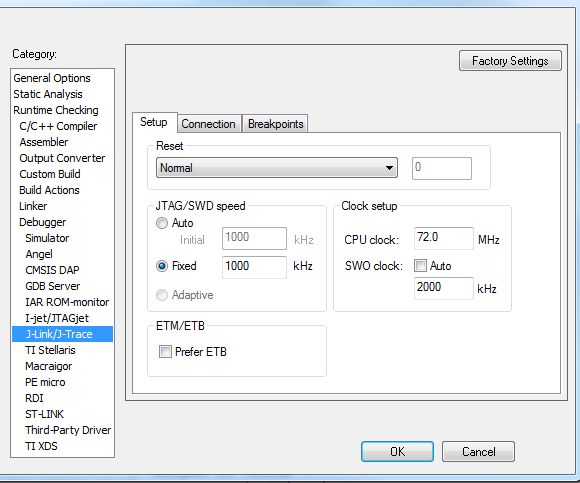Select I-jet/JTAGjet category
580x483 pixels.
point(57,318)
